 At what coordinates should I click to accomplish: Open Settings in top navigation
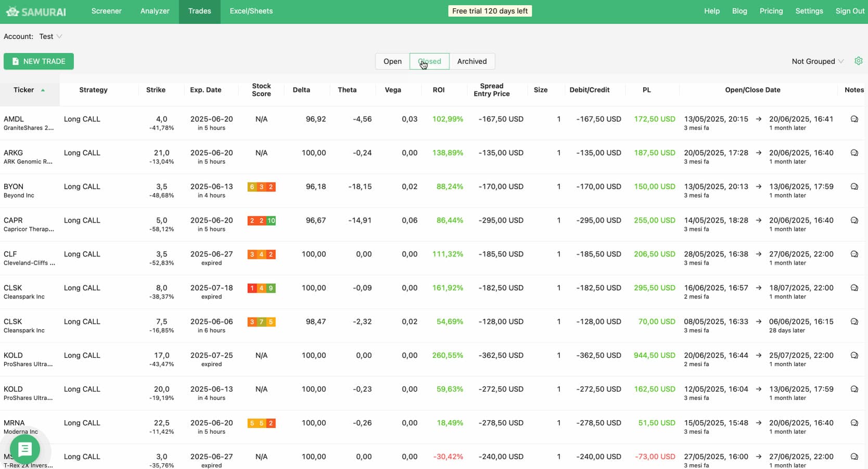pyautogui.click(x=809, y=11)
